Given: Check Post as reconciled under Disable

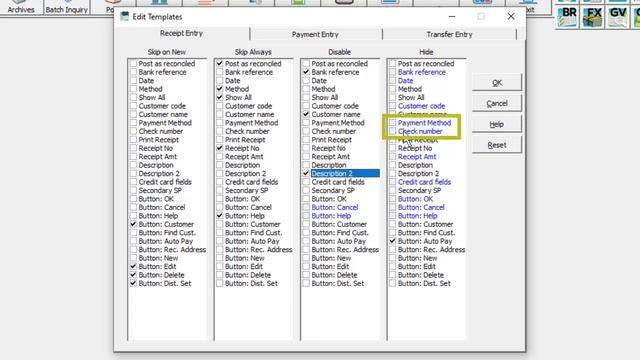Looking at the screenshot, I should tap(306, 64).
